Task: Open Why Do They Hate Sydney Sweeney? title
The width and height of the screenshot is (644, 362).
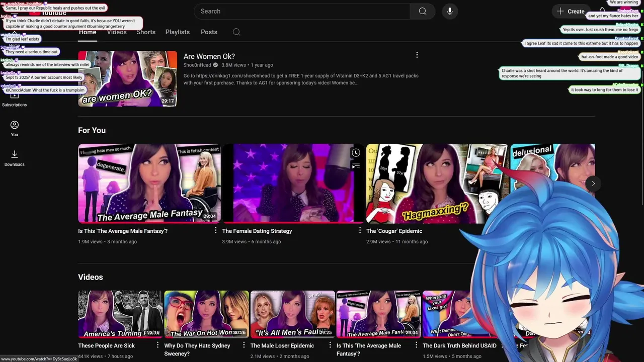Action: click(x=197, y=349)
